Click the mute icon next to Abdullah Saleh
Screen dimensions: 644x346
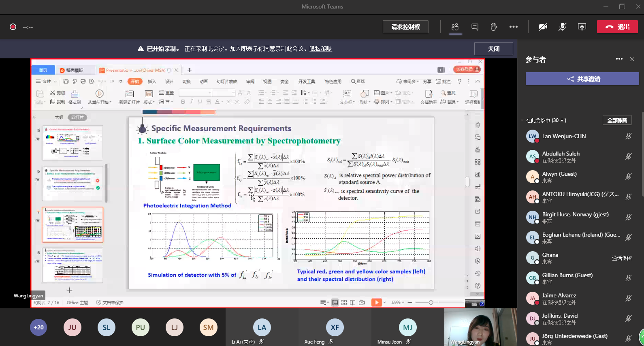(x=629, y=156)
